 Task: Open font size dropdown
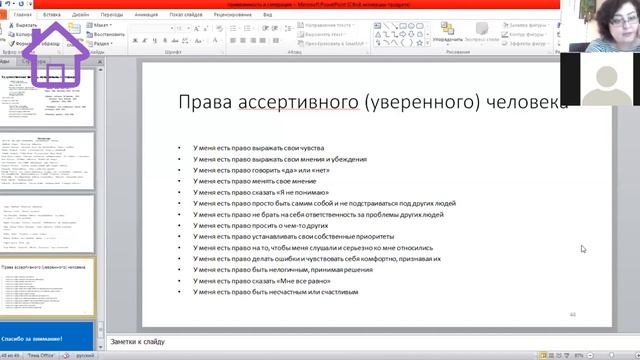pos(188,28)
